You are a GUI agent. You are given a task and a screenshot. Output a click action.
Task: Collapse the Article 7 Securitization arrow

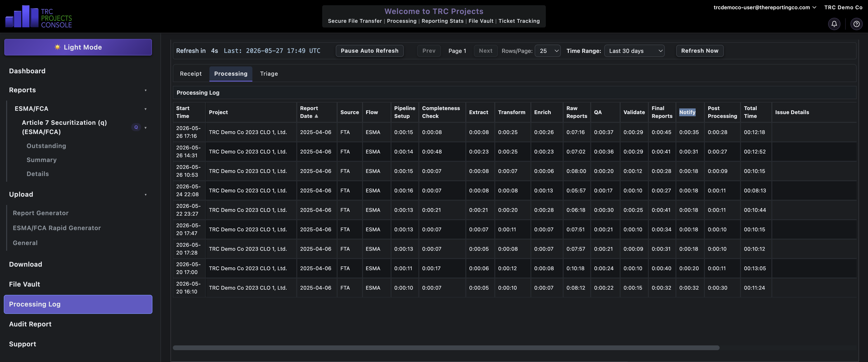click(x=146, y=128)
